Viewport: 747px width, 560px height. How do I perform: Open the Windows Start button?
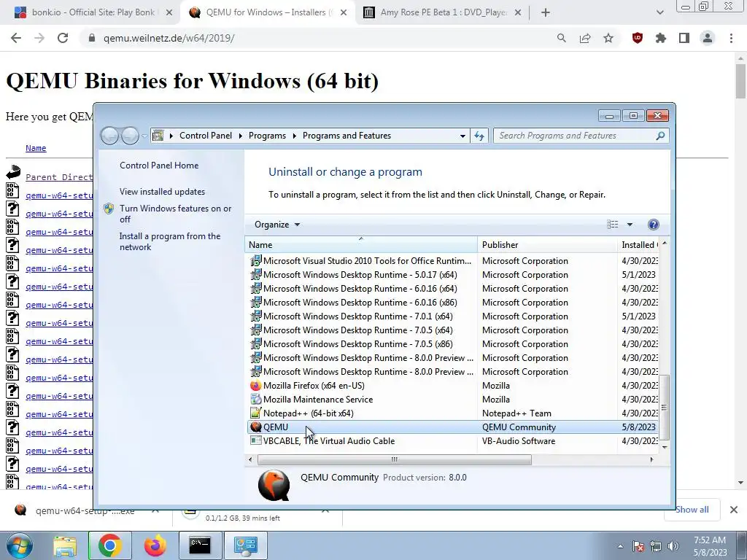(x=19, y=545)
